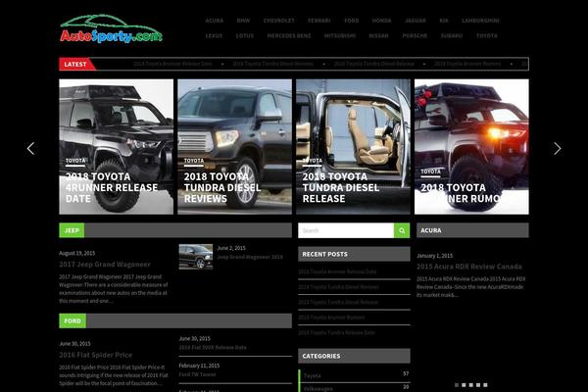Open Subaru menu item
The height and width of the screenshot is (392, 588).
(x=452, y=35)
